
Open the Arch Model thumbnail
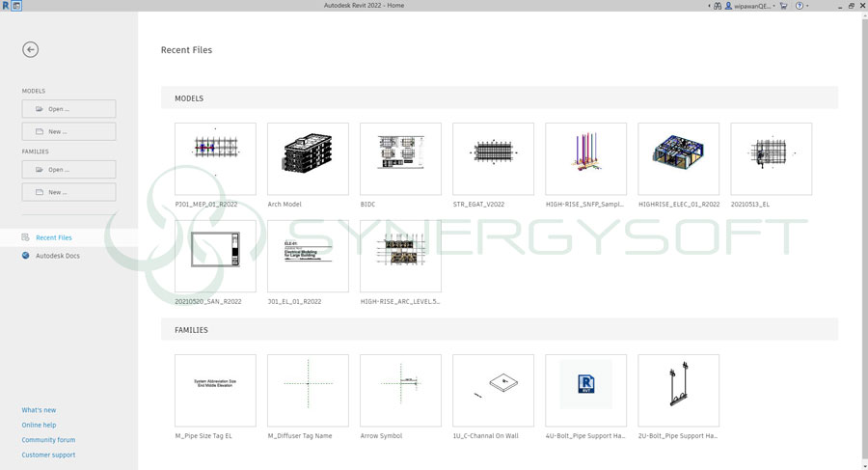[308, 158]
